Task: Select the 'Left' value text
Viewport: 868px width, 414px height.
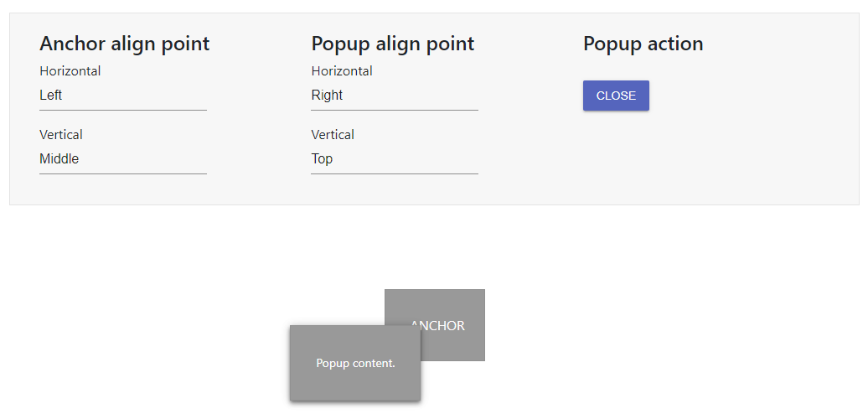Action: click(x=51, y=96)
